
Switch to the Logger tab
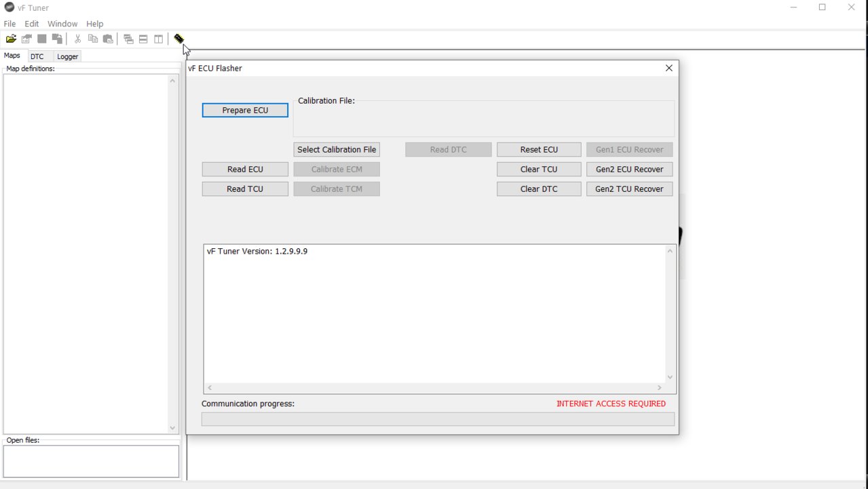pos(67,56)
